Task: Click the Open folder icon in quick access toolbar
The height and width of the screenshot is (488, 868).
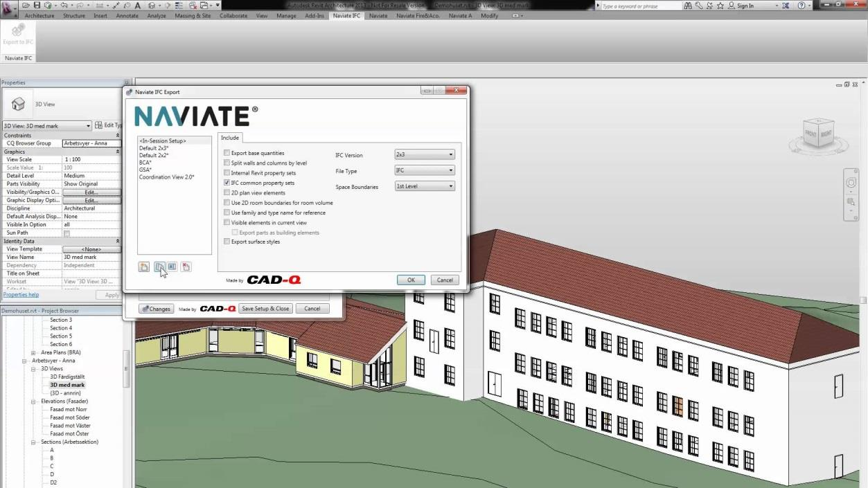Action: (26, 6)
